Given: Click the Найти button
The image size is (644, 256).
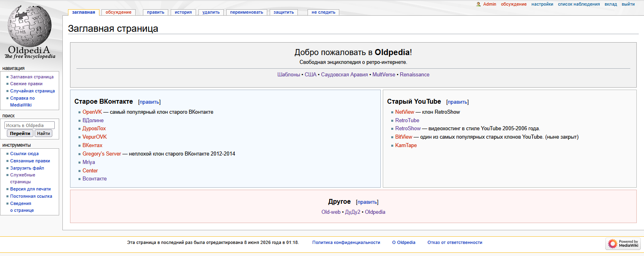Looking at the screenshot, I should 43,133.
